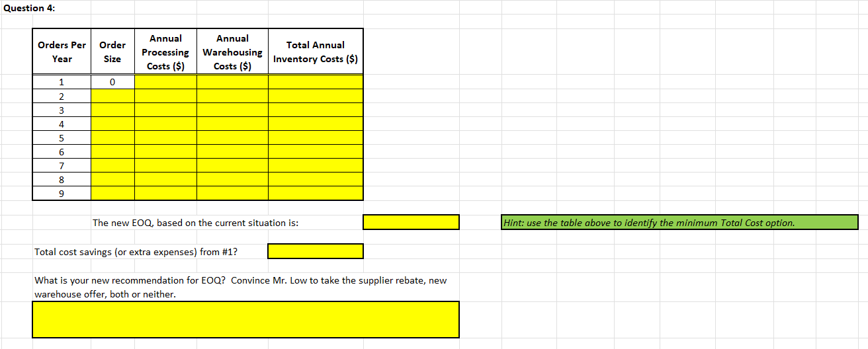Click the Orders Per Year cell with 1
The image size is (868, 349).
(62, 82)
